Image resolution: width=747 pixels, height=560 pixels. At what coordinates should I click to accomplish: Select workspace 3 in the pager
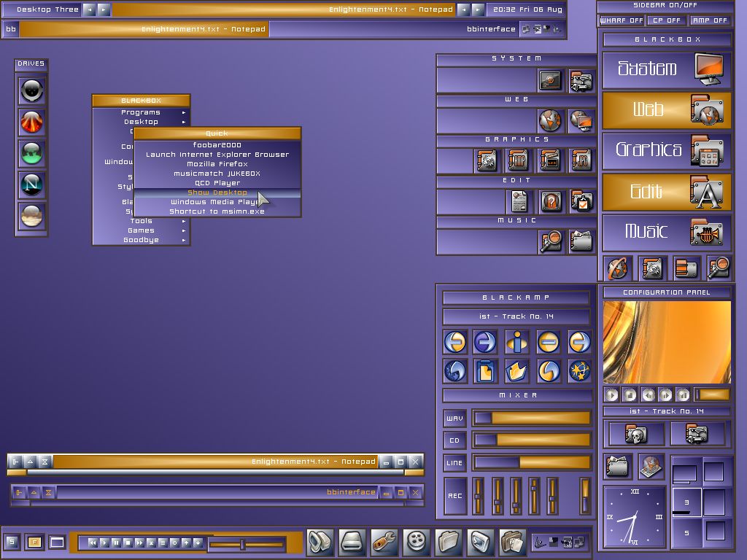(686, 502)
